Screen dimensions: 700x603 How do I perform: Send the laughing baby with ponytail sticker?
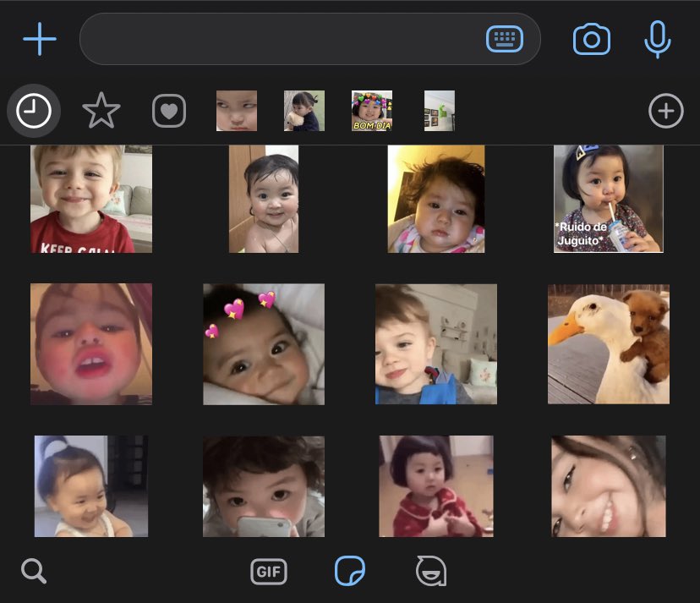point(91,486)
